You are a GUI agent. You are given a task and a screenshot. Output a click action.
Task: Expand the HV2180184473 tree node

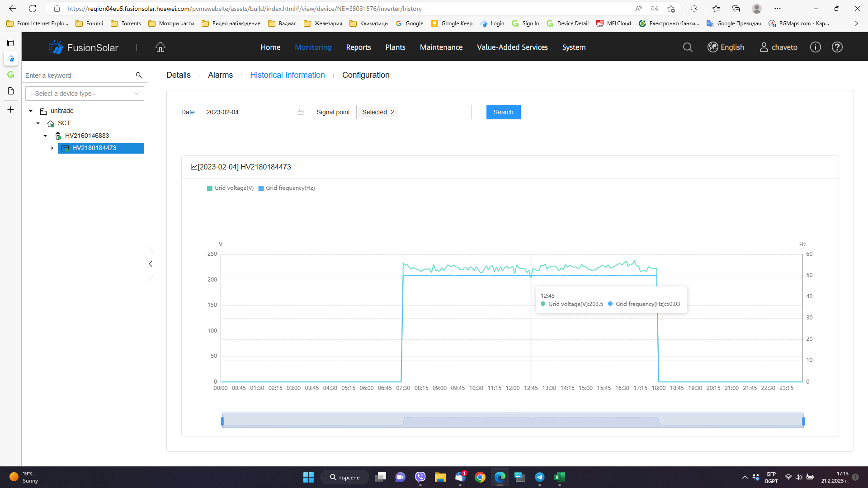click(52, 148)
